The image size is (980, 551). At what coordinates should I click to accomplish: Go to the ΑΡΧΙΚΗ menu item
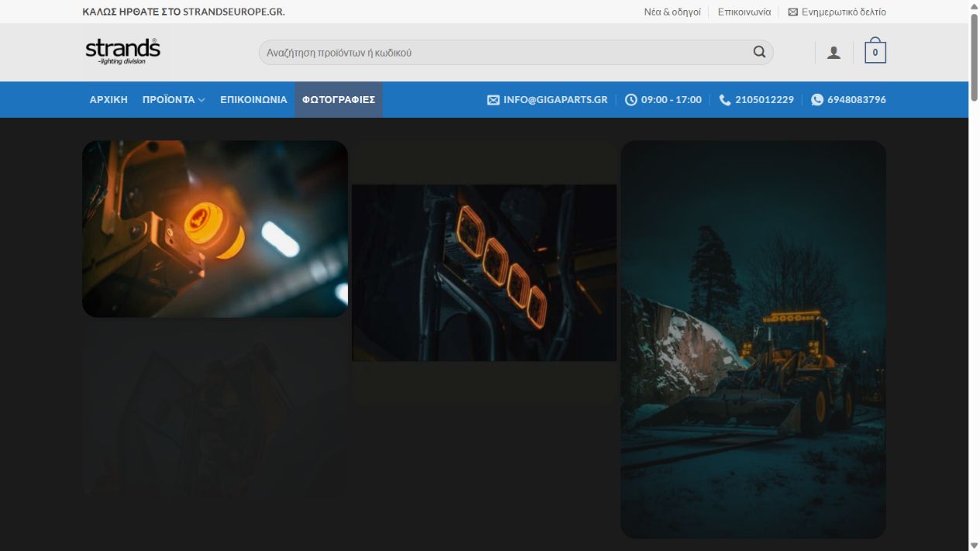[x=108, y=100]
